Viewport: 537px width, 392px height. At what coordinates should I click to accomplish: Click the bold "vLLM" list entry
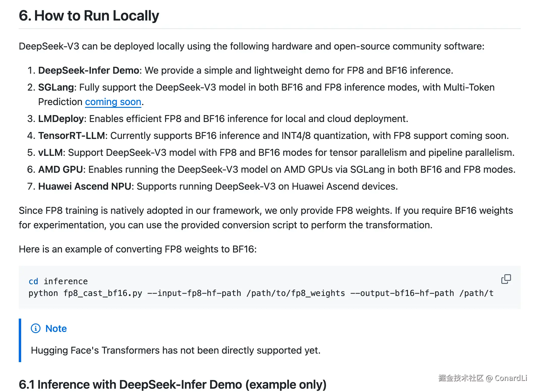click(50, 153)
